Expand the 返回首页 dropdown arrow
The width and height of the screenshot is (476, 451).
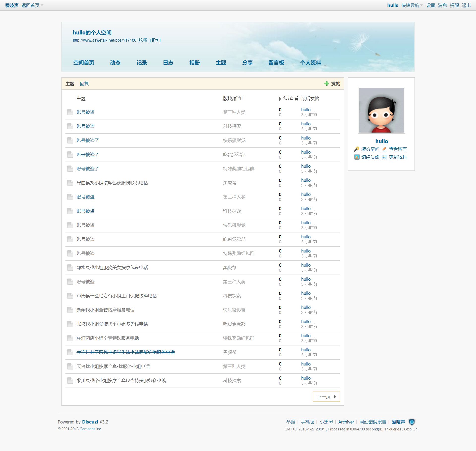coord(42,5)
